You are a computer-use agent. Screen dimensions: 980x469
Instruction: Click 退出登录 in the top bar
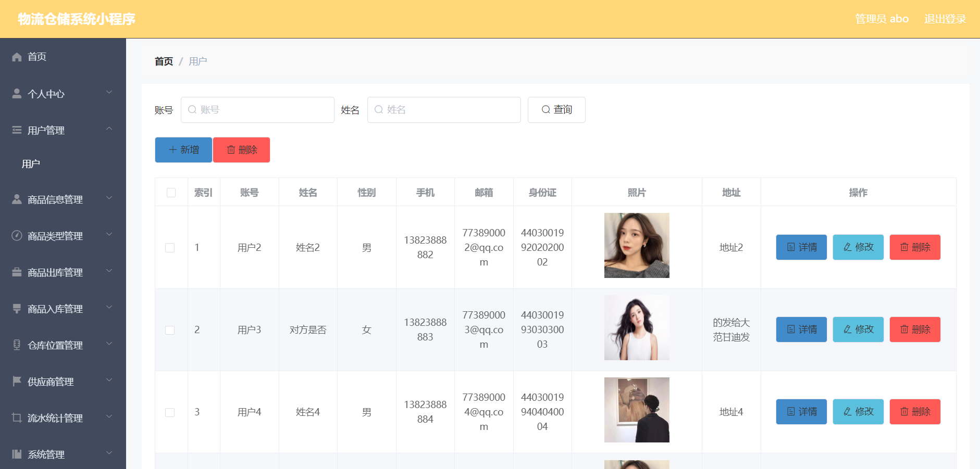pyautogui.click(x=945, y=19)
